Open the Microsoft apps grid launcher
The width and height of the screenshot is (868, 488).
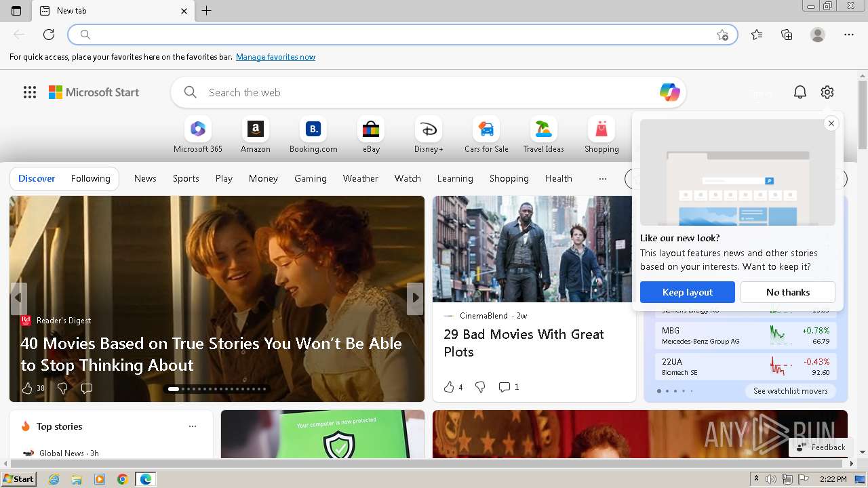click(x=30, y=92)
